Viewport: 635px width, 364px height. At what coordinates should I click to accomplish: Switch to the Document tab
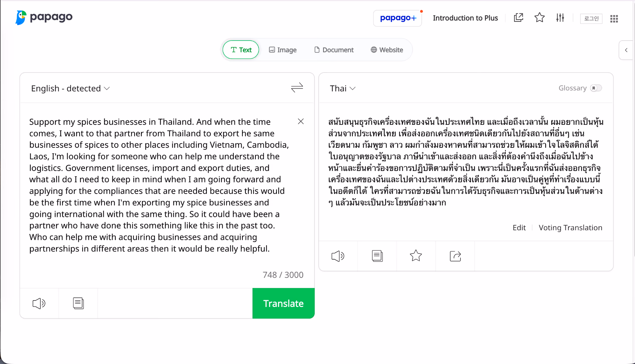[334, 50]
